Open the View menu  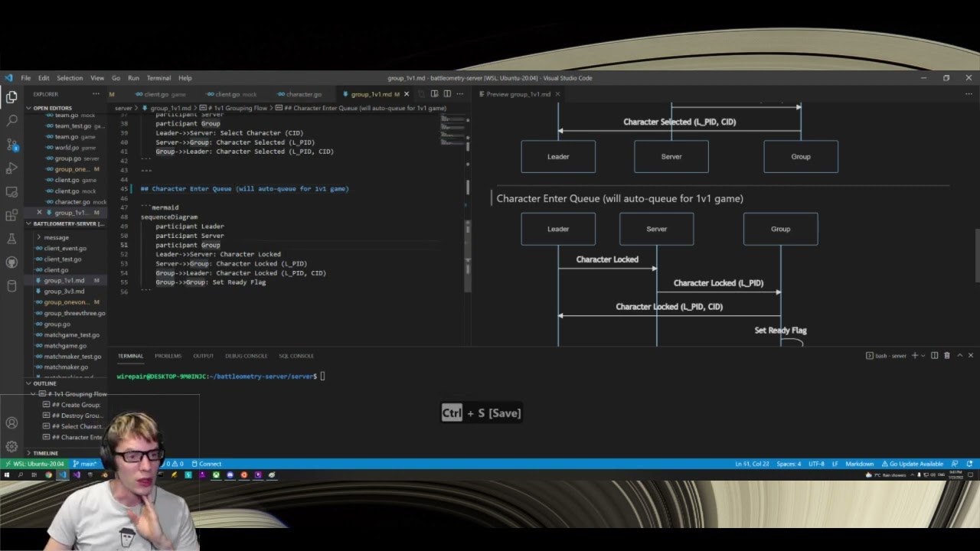click(97, 78)
